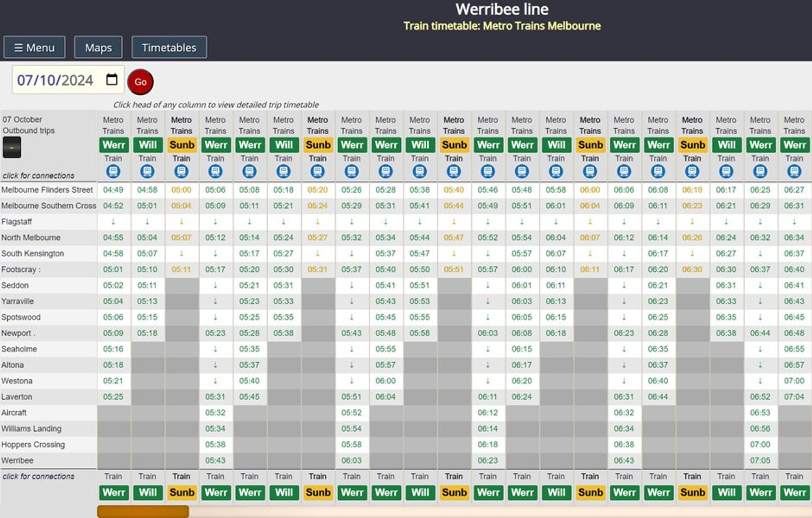
Task: Click top Werr badge of the 04:49 trip
Action: (114, 145)
